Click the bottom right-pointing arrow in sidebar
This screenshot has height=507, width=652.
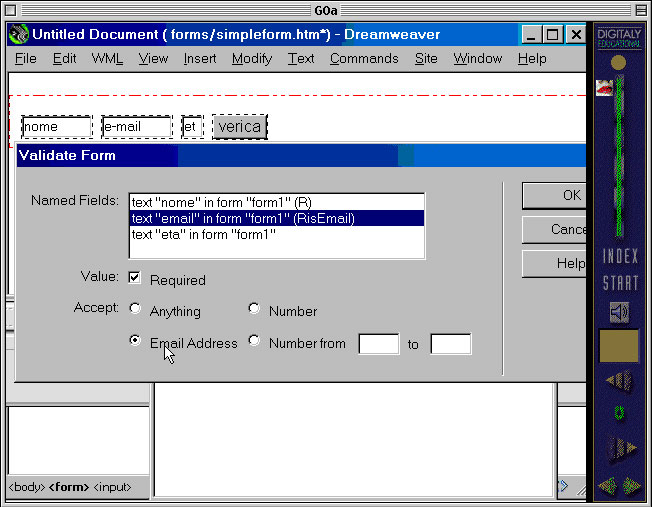click(x=631, y=485)
